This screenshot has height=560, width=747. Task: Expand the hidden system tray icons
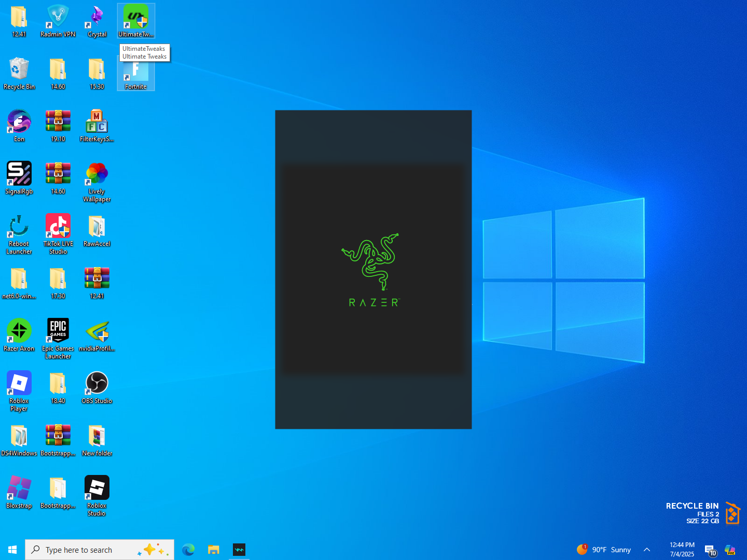pyautogui.click(x=647, y=550)
